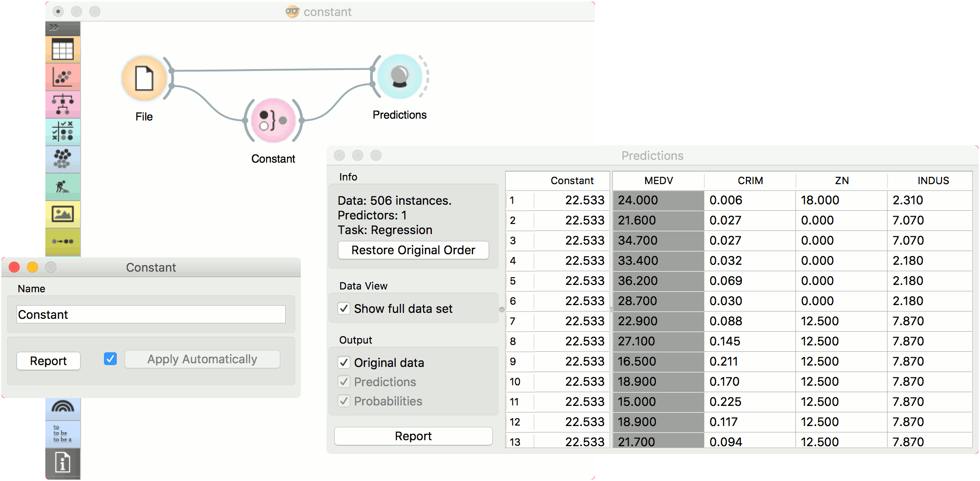Screen dimensions: 980x481
Task: Open the Unsupervised category clustered dots icon
Action: 63,159
